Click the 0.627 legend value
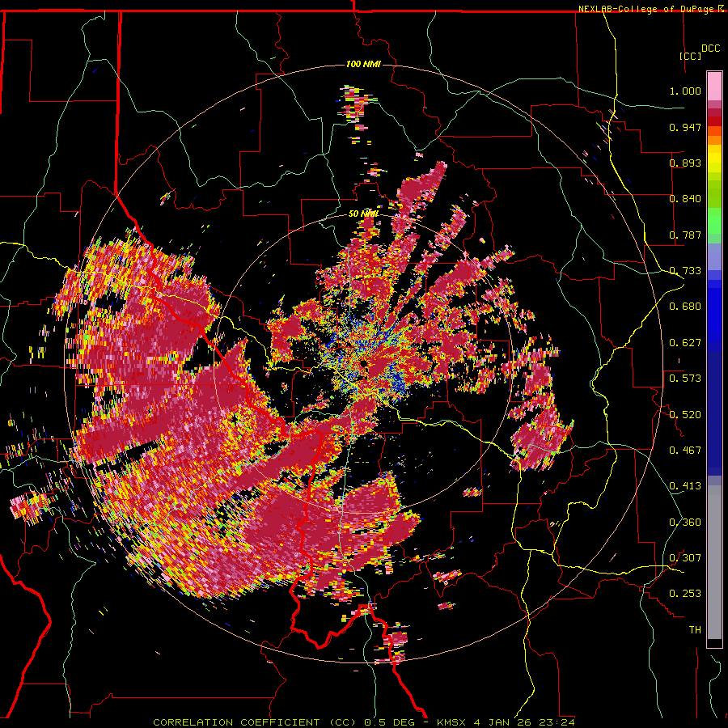This screenshot has height=728, width=728. tap(685, 343)
